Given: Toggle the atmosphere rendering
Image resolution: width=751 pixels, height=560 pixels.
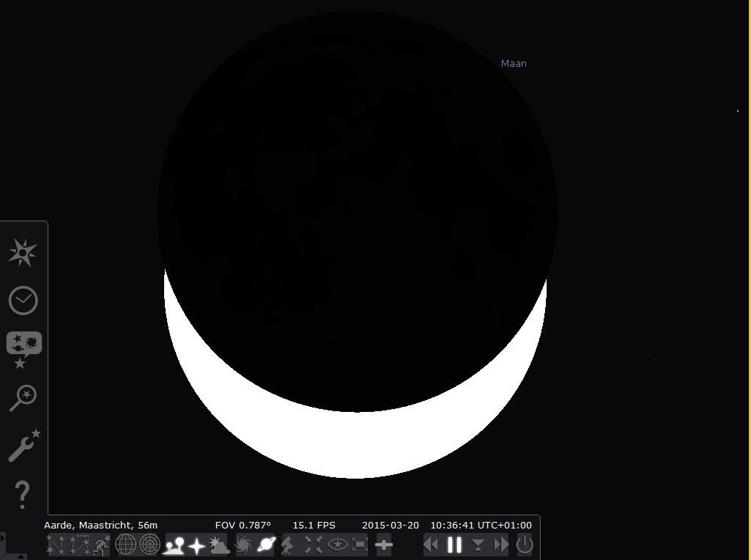Looking at the screenshot, I should point(219,545).
